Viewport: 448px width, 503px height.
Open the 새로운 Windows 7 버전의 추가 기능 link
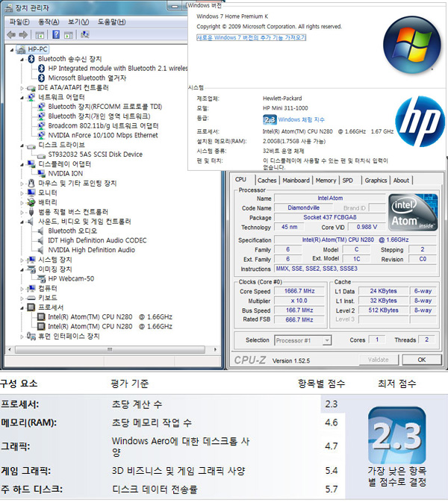click(x=252, y=37)
